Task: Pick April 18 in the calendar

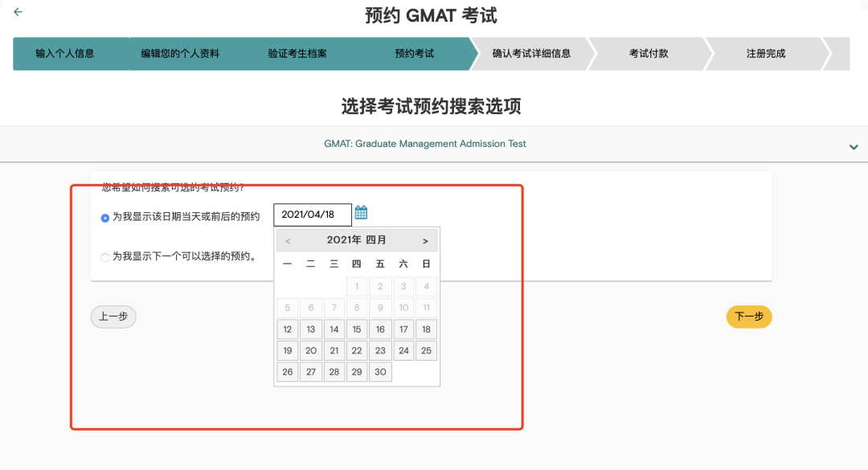Action: [426, 329]
